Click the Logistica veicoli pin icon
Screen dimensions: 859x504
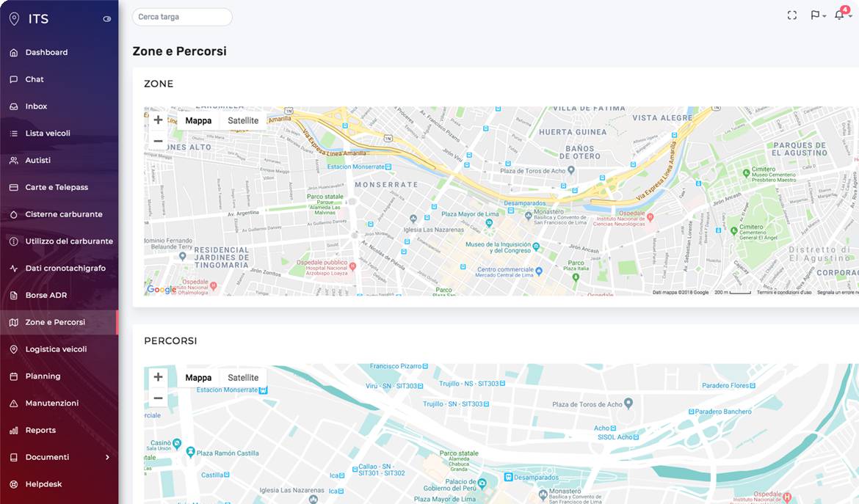14,349
